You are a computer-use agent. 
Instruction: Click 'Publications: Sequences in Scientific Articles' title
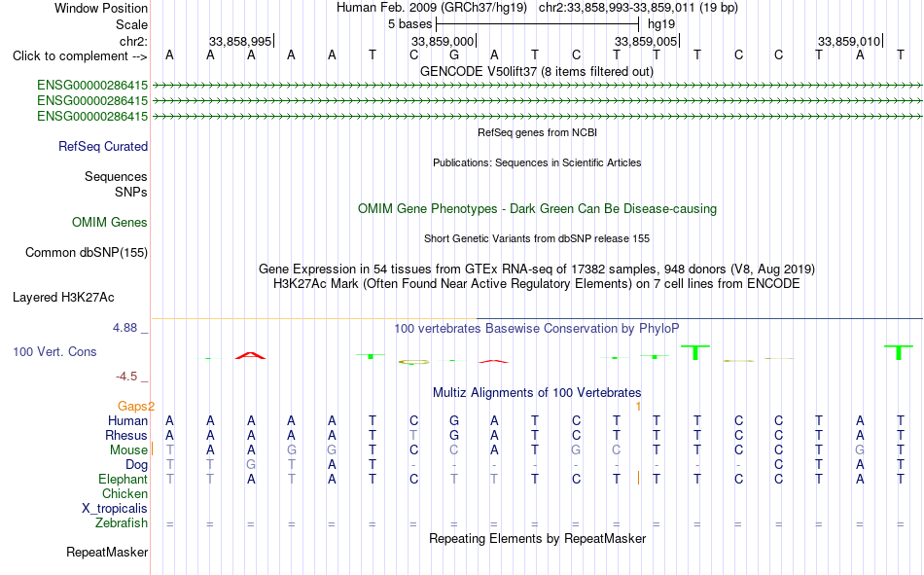537,162
